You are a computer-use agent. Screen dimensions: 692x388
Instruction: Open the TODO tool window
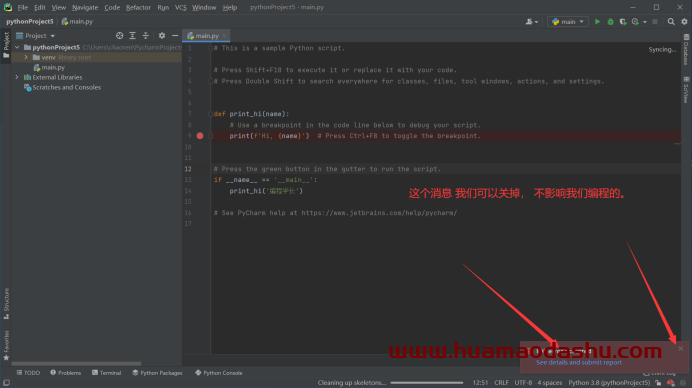[x=28, y=373]
